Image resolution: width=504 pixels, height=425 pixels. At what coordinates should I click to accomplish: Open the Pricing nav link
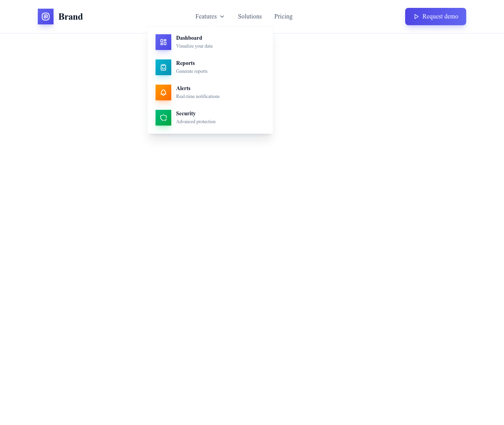pos(283,17)
